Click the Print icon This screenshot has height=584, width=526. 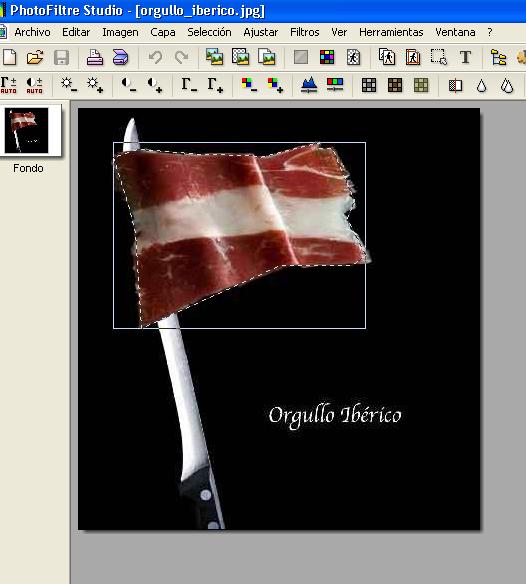[95, 57]
